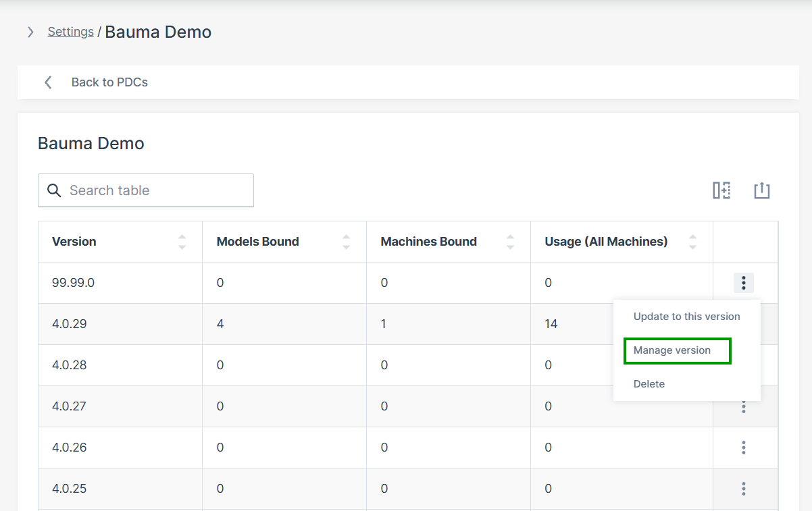Screen dimensions: 812x511
Task: Sort table by Models Bound column
Action: point(346,242)
